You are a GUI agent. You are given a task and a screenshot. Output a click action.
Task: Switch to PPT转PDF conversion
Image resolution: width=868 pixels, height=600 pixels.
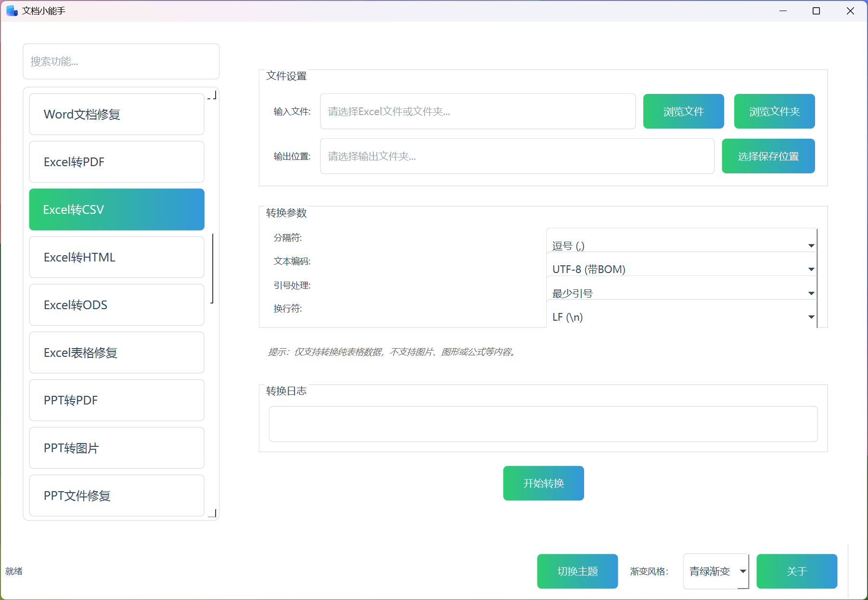point(116,400)
